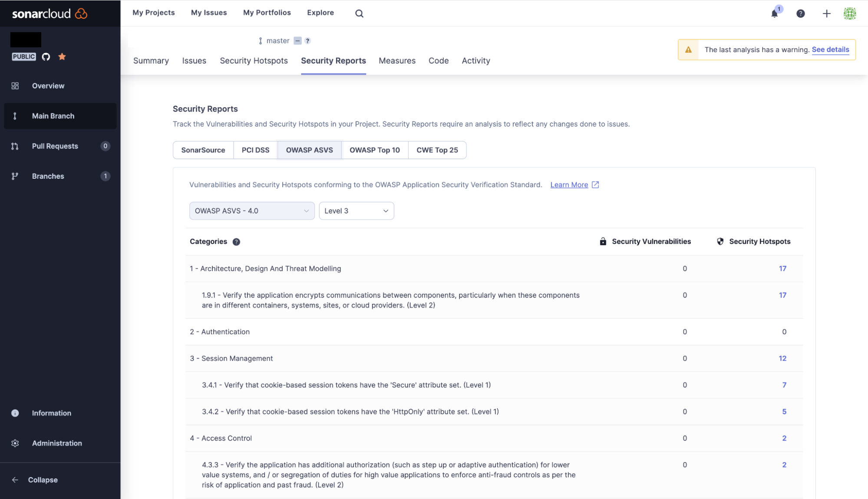The width and height of the screenshot is (868, 499).
Task: Click the Learn More link
Action: coord(569,185)
